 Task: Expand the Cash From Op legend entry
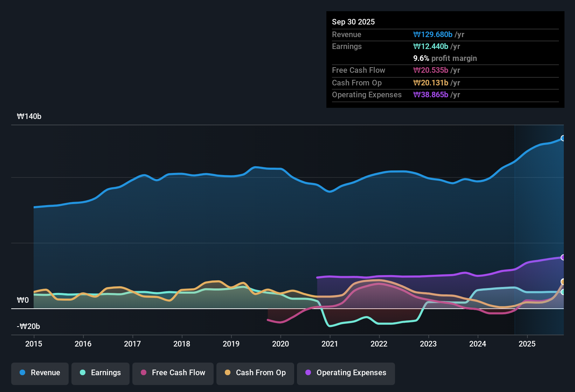(255, 373)
